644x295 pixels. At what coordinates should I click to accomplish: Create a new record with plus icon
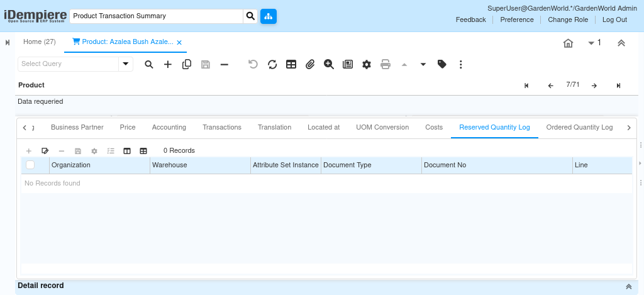click(168, 64)
